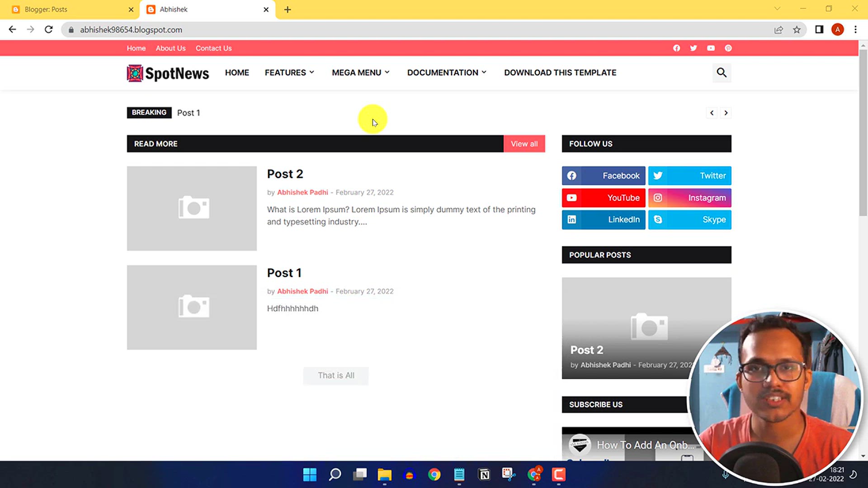Click the That is All button

pyautogui.click(x=336, y=375)
